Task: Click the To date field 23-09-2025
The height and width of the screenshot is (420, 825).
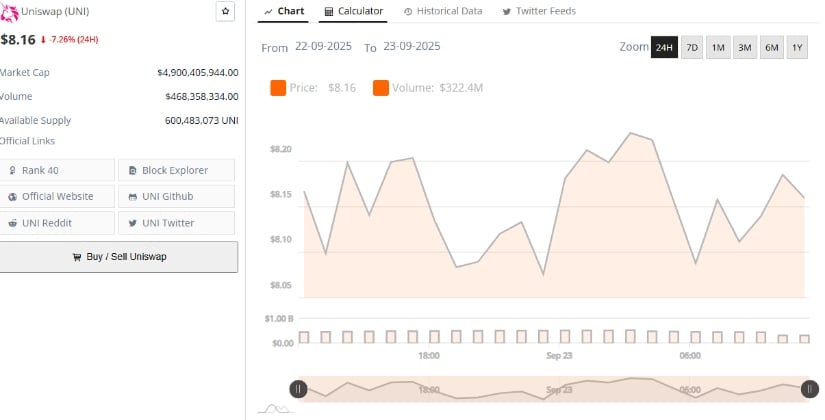Action: tap(411, 46)
